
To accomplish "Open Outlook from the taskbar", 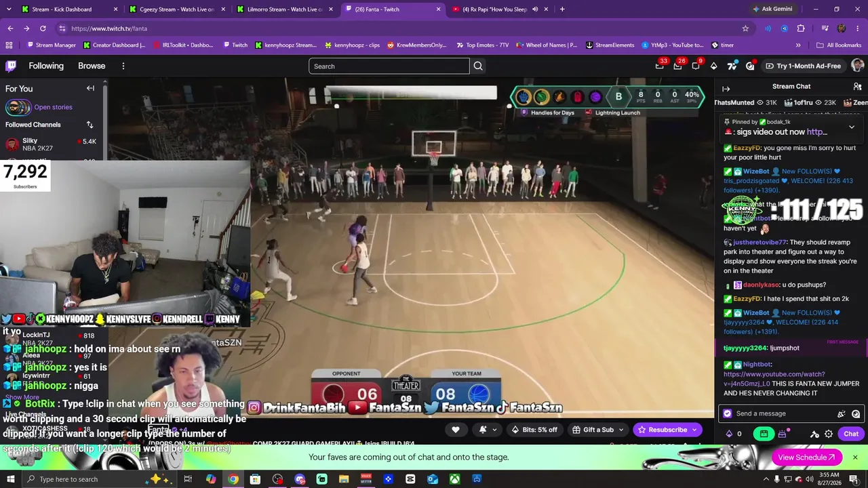I will pos(432,479).
